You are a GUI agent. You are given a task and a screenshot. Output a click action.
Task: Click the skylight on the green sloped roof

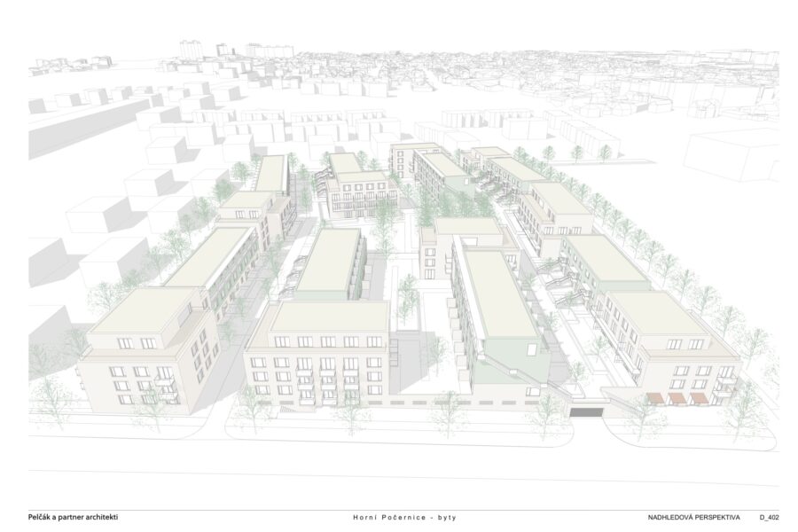coord(532,349)
